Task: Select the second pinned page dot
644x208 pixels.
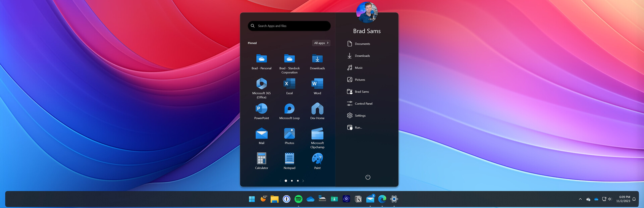Action: pos(292,181)
